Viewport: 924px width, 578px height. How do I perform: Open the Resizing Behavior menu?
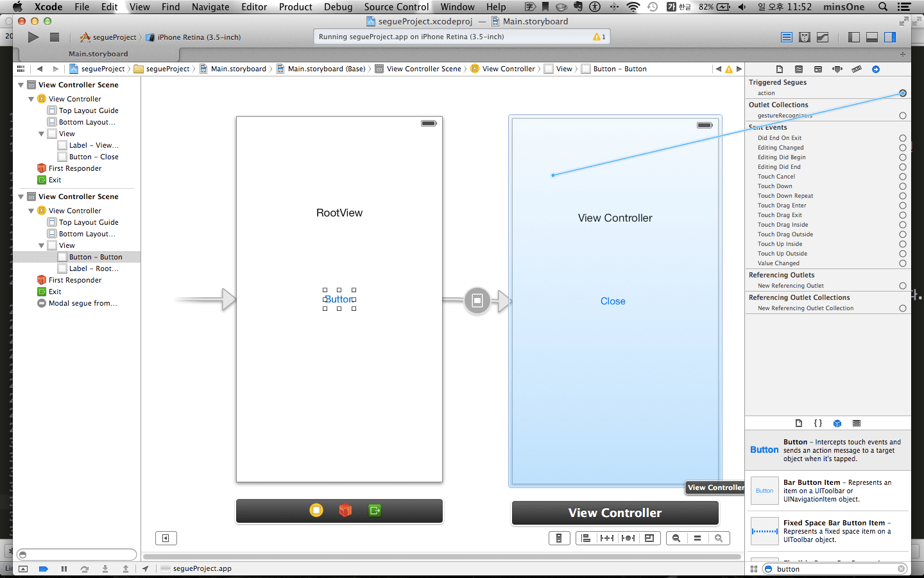click(x=649, y=538)
